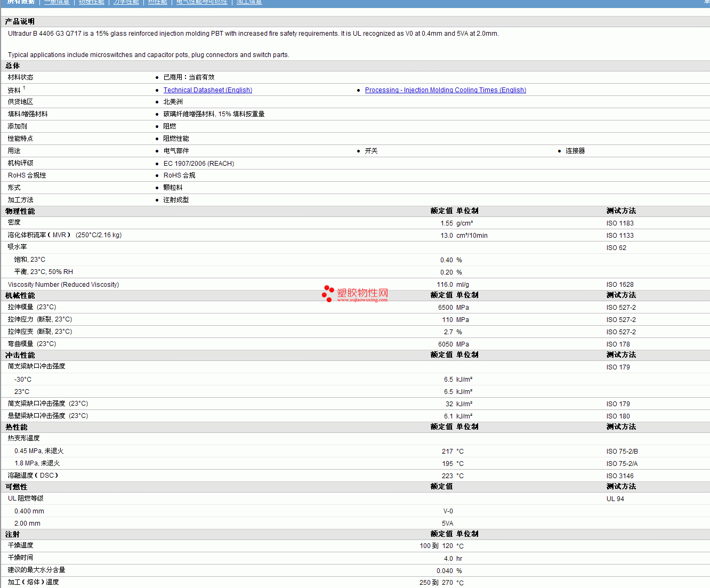The width and height of the screenshot is (710, 588).
Task: Click the flame rating value 5VA
Action: pos(448,523)
